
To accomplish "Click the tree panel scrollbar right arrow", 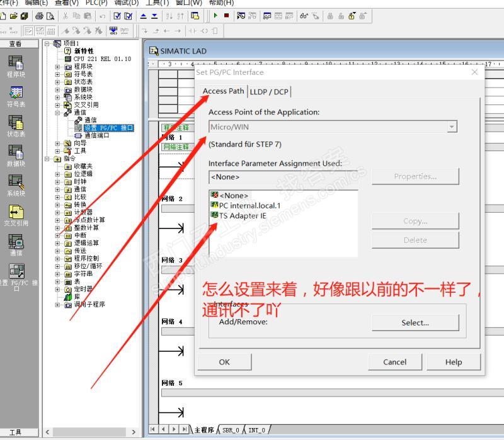I will [x=134, y=432].
